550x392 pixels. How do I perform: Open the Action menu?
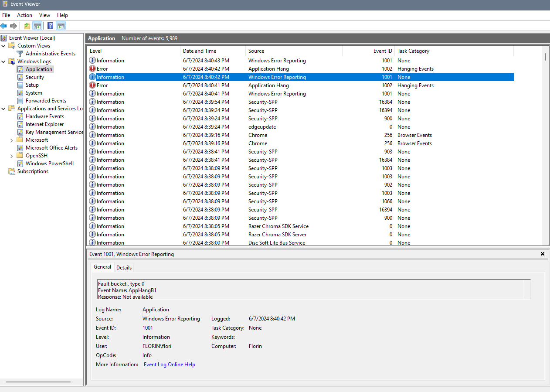click(24, 15)
